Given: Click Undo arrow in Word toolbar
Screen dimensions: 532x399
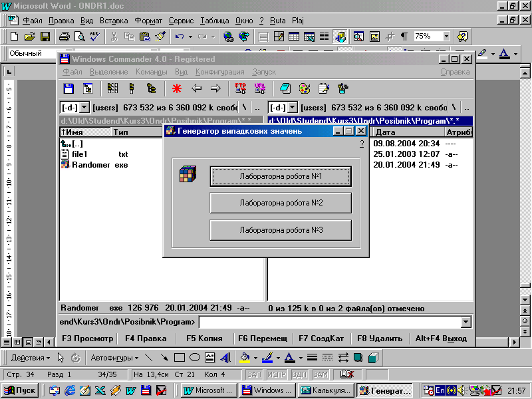Looking at the screenshot, I should pyautogui.click(x=180, y=37).
